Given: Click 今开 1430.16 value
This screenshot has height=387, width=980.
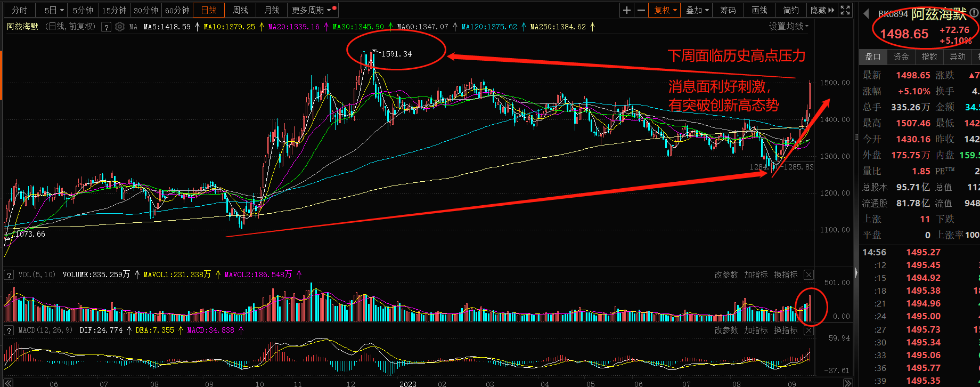Looking at the screenshot, I should coord(913,139).
